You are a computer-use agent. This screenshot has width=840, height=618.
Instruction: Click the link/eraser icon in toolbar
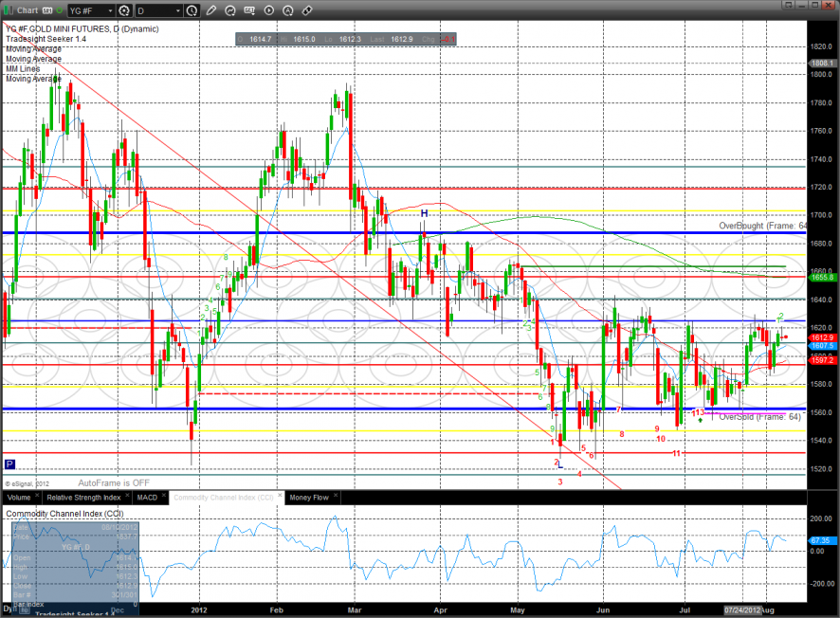tap(306, 10)
